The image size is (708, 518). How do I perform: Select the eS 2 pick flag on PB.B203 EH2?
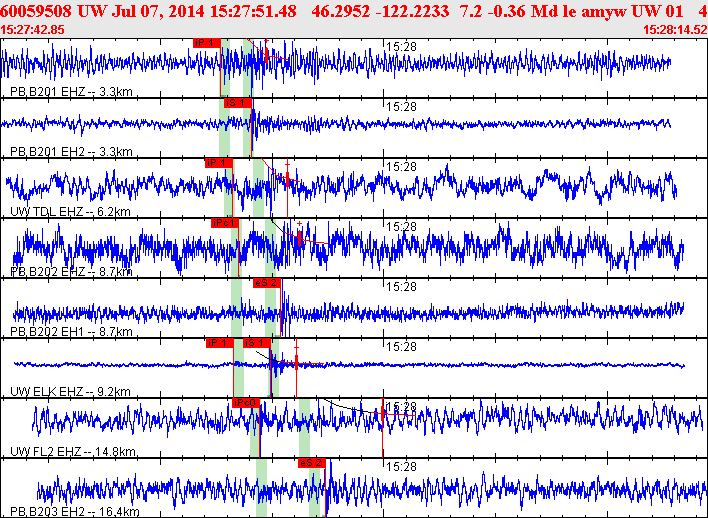coord(312,463)
